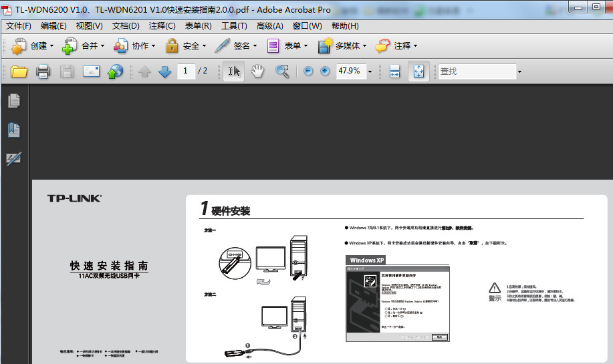Click the TP-LINK logo on the page
The width and height of the screenshot is (613, 364).
74,198
